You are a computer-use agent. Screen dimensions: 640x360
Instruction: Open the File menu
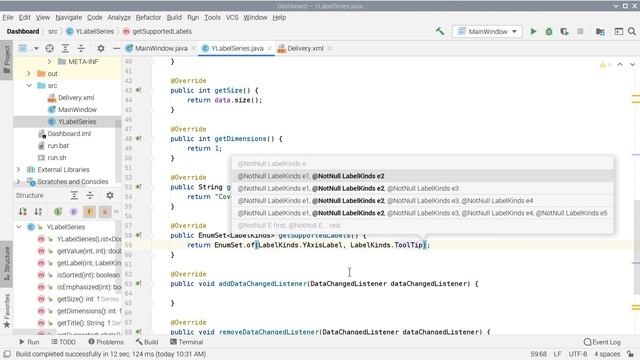coord(8,18)
